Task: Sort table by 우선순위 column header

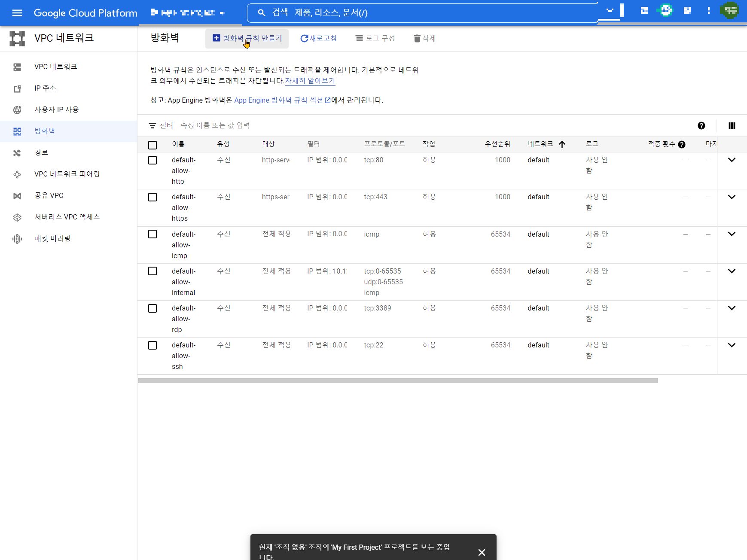Action: tap(497, 144)
